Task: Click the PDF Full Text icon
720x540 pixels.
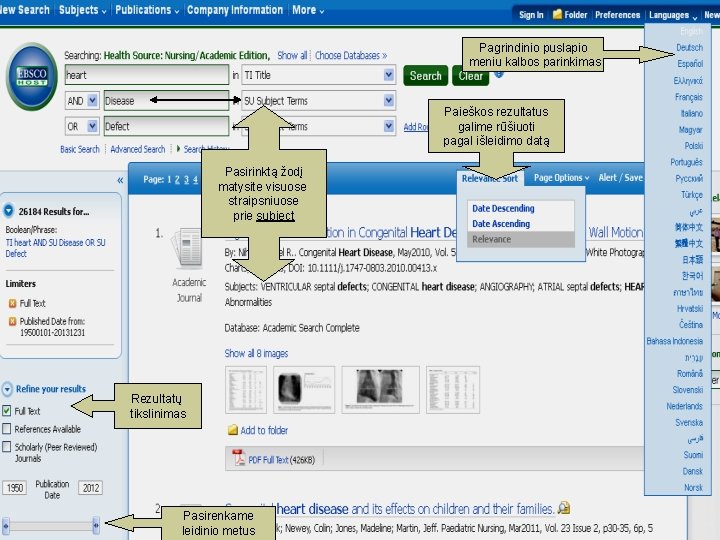Action: [x=238, y=458]
